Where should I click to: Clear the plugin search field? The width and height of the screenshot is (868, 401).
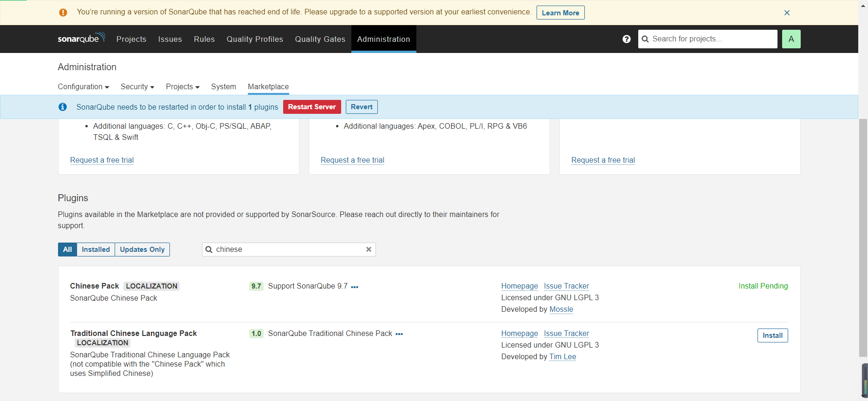click(x=369, y=250)
